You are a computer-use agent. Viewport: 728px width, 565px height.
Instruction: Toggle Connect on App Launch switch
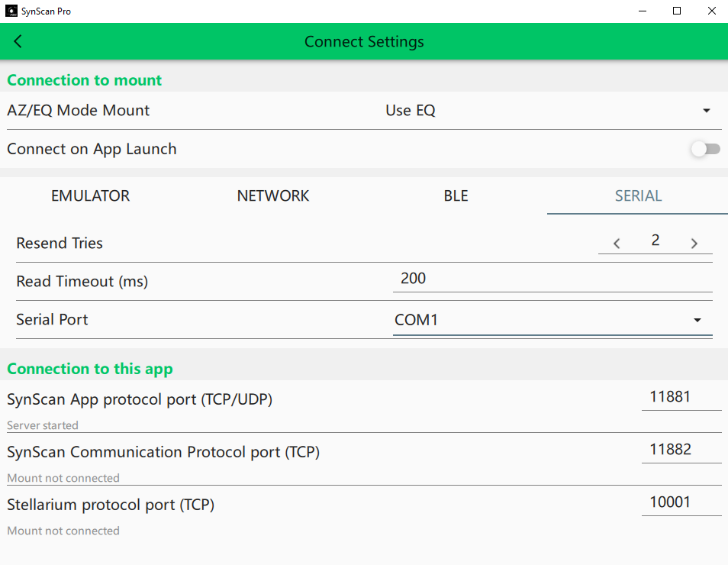pyautogui.click(x=705, y=149)
